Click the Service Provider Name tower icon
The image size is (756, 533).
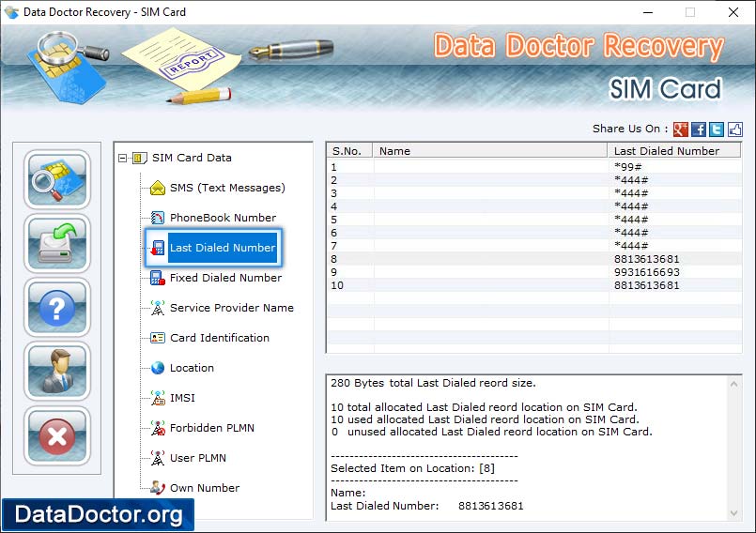pos(158,308)
